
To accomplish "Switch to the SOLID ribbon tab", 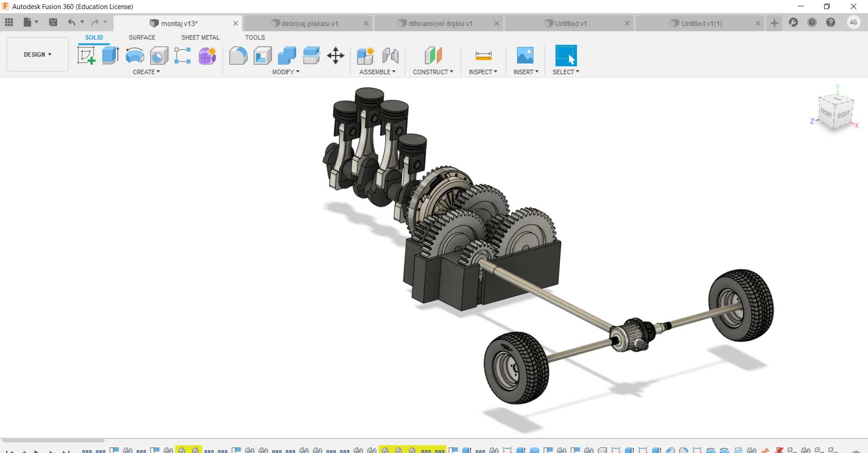I will (x=94, y=38).
